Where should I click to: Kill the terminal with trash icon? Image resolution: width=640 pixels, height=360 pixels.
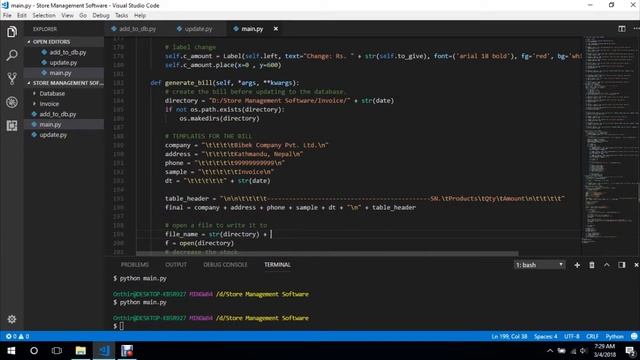click(x=592, y=265)
